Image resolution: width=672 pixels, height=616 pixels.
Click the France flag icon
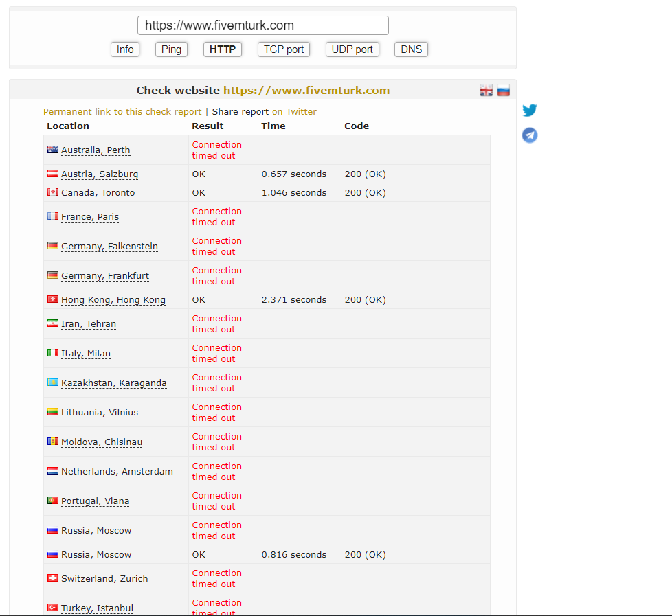(x=53, y=216)
